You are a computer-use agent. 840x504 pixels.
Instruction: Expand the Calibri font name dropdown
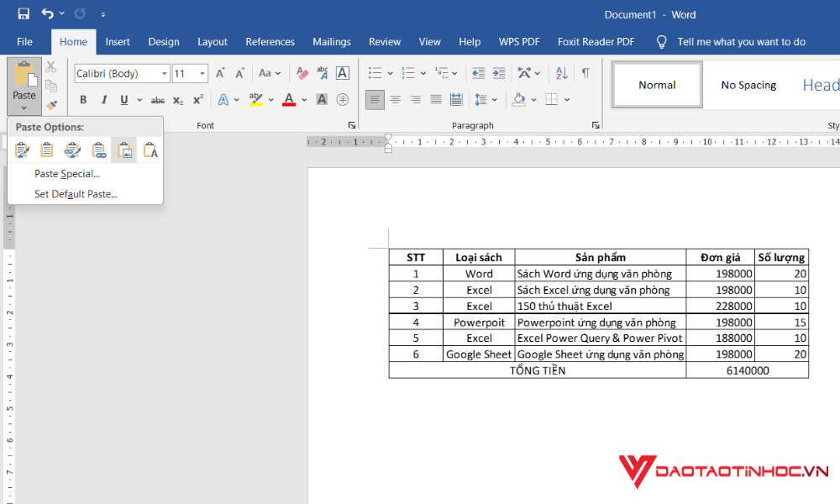[165, 73]
